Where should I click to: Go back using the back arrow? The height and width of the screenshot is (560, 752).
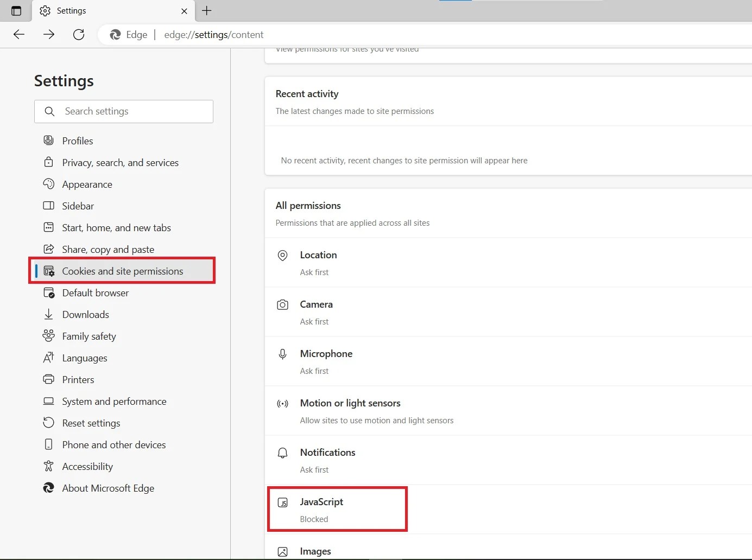(18, 34)
